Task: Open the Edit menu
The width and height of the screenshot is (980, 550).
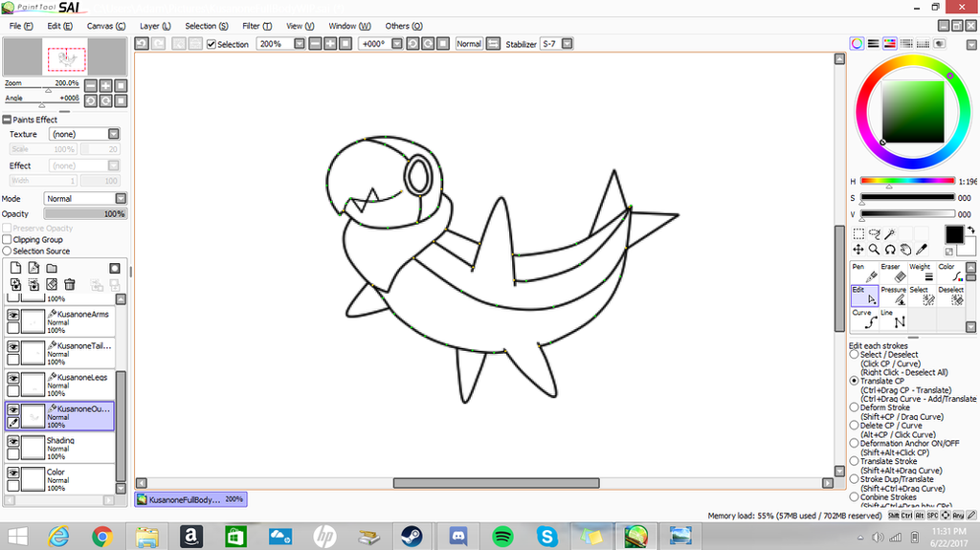Action: pyautogui.click(x=59, y=26)
